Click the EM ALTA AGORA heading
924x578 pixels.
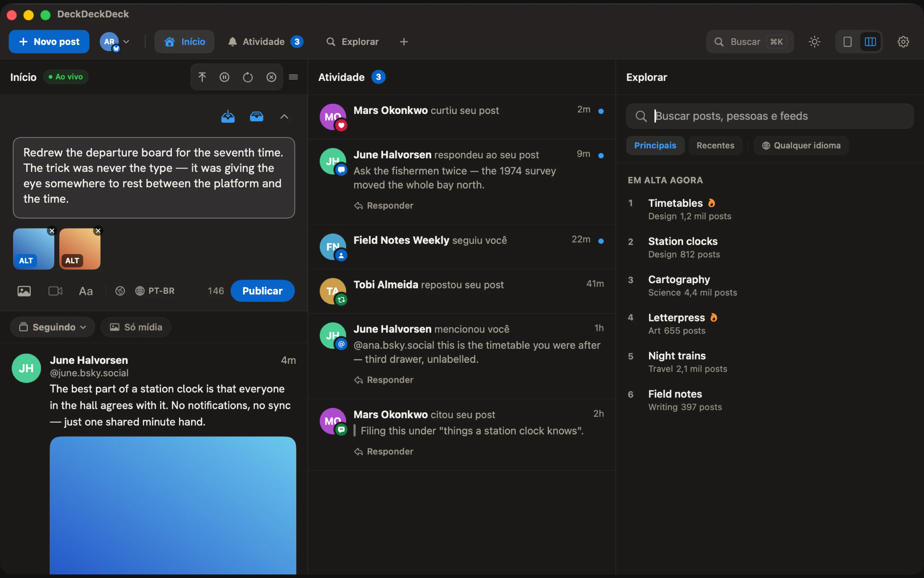(x=665, y=180)
